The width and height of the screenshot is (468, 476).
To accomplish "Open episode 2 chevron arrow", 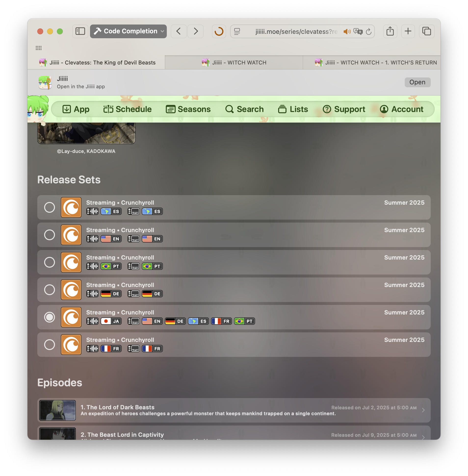I will click(423, 437).
